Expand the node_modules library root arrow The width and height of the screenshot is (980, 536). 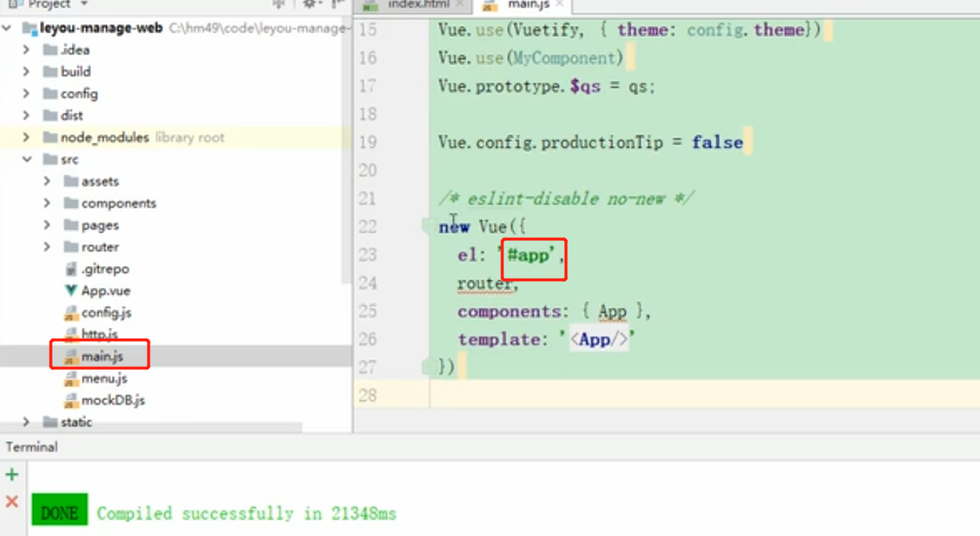pyautogui.click(x=27, y=137)
